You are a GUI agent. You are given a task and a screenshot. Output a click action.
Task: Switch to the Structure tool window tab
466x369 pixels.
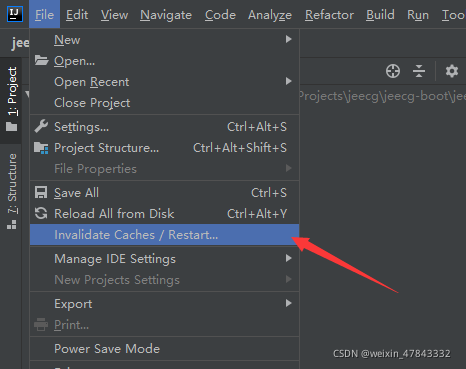pyautogui.click(x=12, y=191)
